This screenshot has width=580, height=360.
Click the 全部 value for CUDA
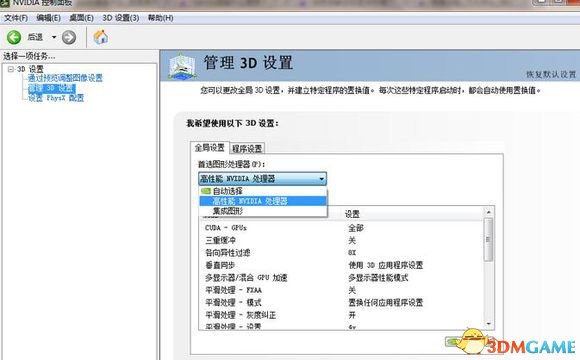point(356,228)
